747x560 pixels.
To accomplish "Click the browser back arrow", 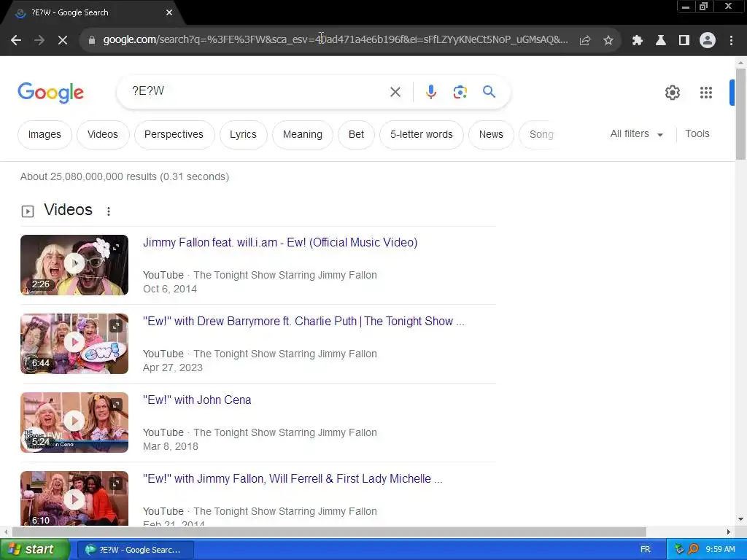I will pos(16,41).
